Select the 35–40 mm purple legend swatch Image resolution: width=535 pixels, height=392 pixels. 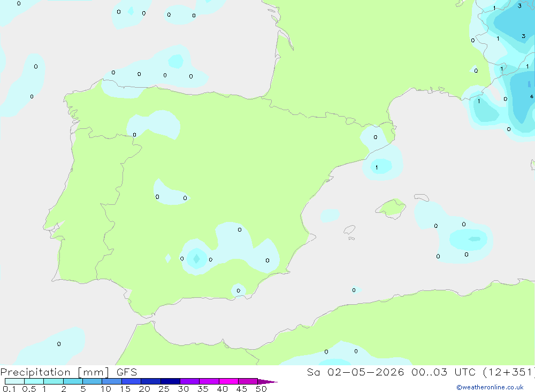209,381
